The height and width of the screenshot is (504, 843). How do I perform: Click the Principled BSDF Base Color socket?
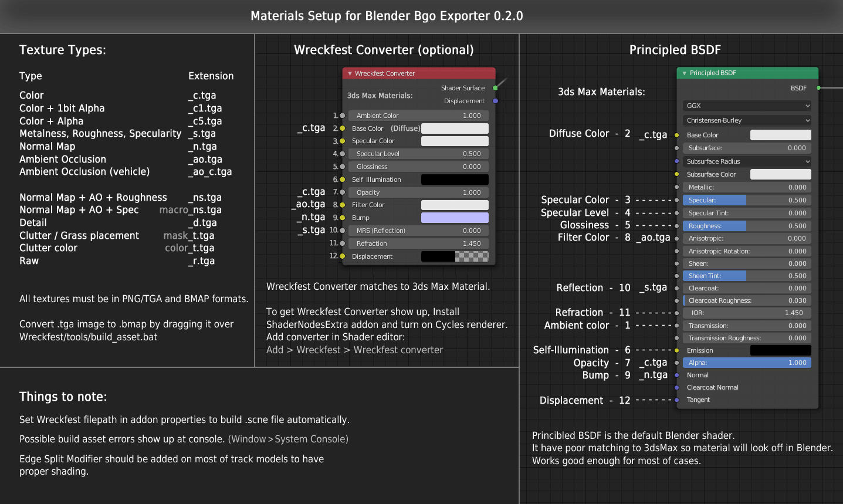click(676, 135)
